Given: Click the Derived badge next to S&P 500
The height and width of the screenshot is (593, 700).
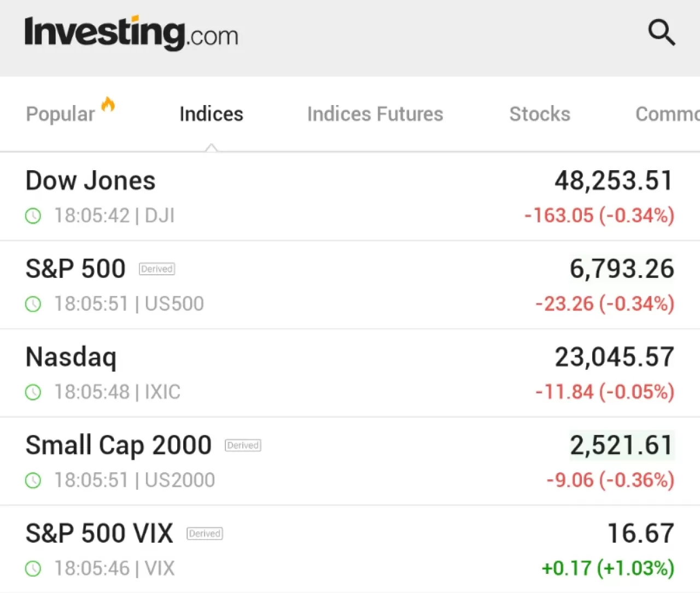Looking at the screenshot, I should [157, 269].
